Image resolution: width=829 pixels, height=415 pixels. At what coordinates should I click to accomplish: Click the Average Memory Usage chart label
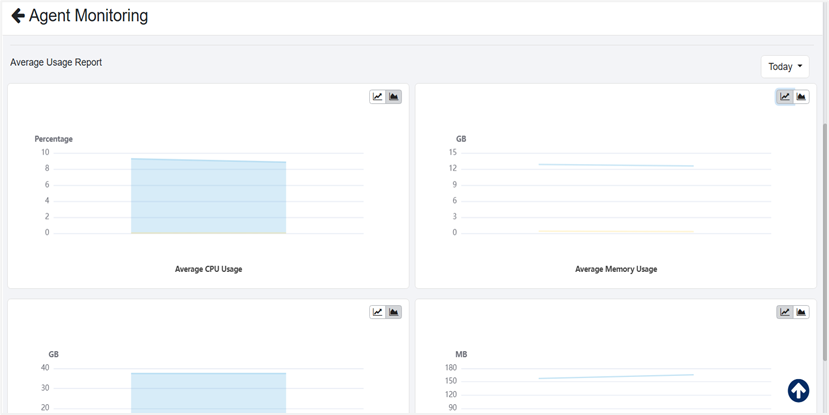616,269
